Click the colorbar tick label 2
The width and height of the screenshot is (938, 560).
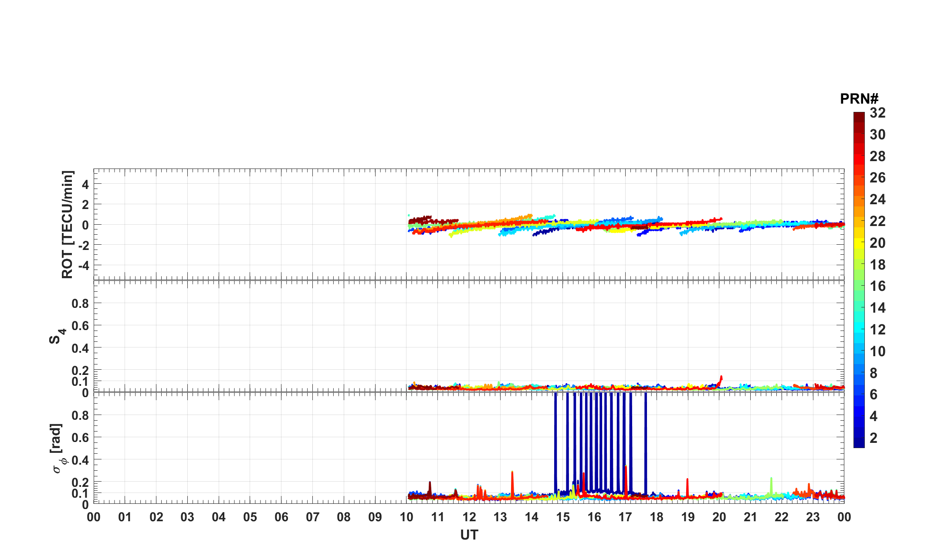873,438
